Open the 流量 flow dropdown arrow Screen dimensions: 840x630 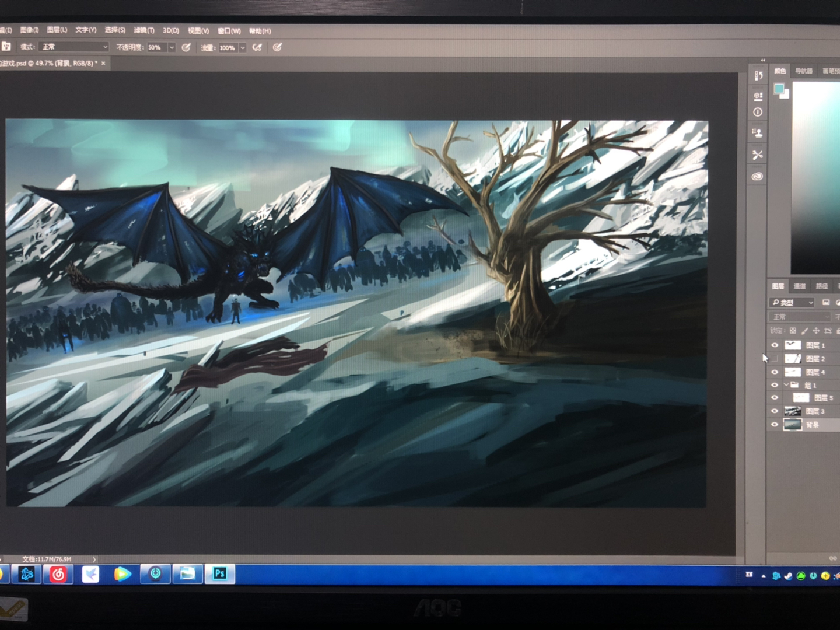click(x=243, y=48)
